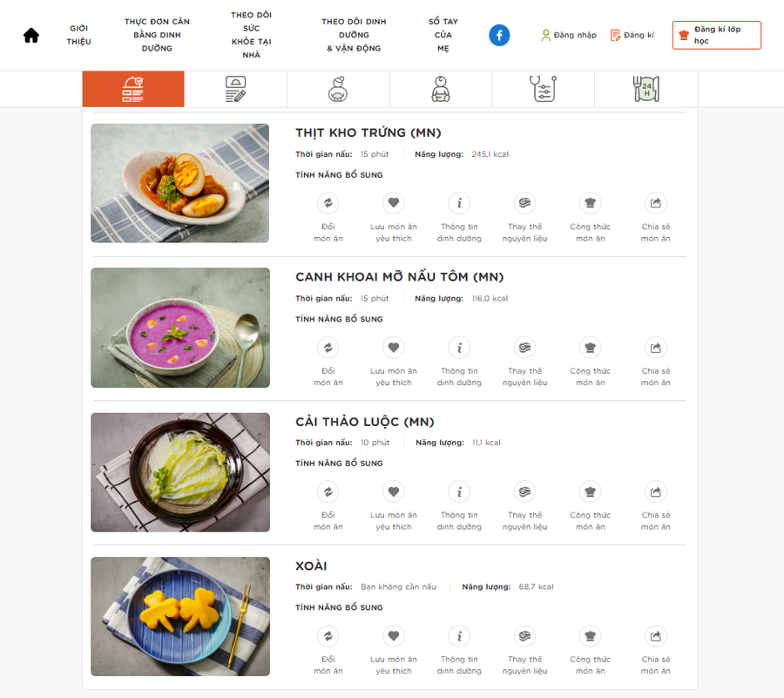Select the pregnant mother tab icon
The width and height of the screenshot is (784, 698).
click(338, 89)
